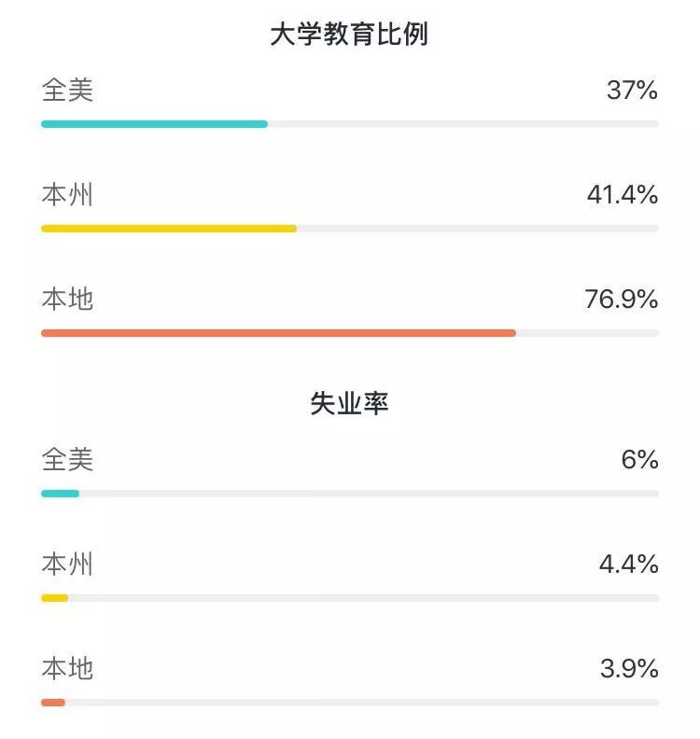The image size is (700, 739).
Task: Click the 3.9% unemployment value
Action: 629,669
